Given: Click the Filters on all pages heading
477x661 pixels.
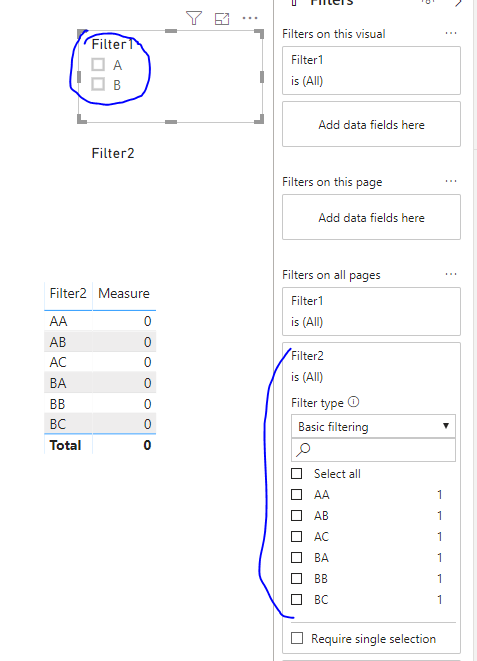Looking at the screenshot, I should point(331,275).
